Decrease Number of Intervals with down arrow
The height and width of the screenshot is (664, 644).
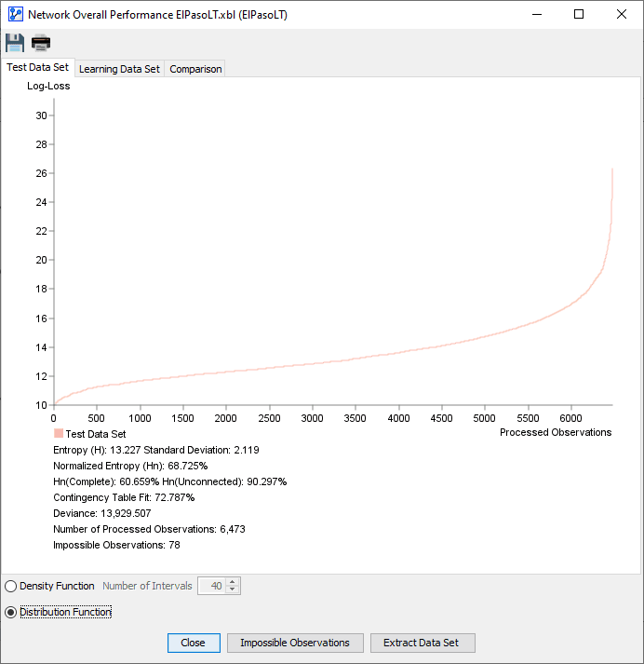(x=232, y=589)
